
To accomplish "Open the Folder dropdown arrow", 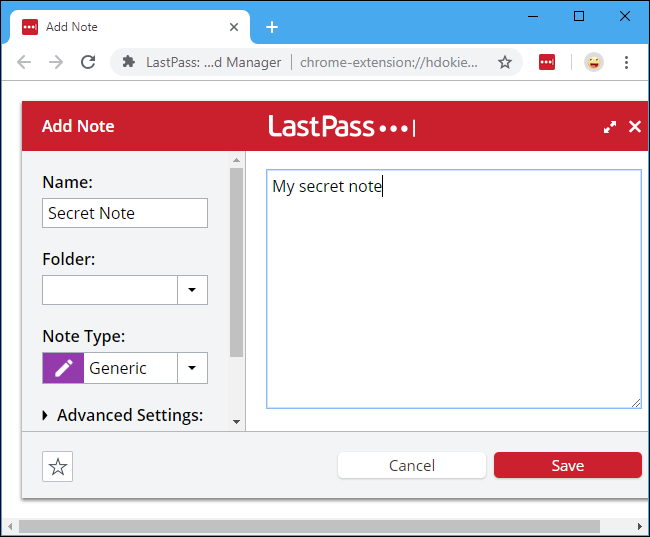I will [x=192, y=290].
